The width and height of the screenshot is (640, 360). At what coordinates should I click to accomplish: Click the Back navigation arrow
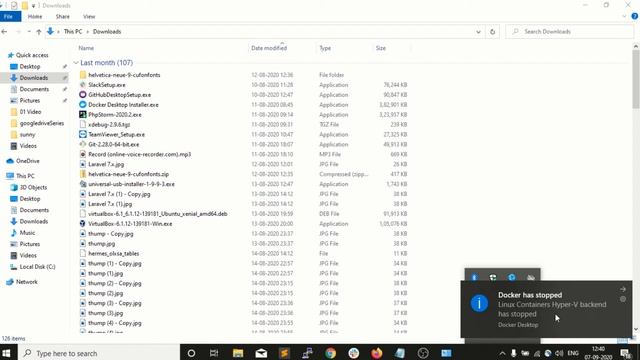click(4, 31)
